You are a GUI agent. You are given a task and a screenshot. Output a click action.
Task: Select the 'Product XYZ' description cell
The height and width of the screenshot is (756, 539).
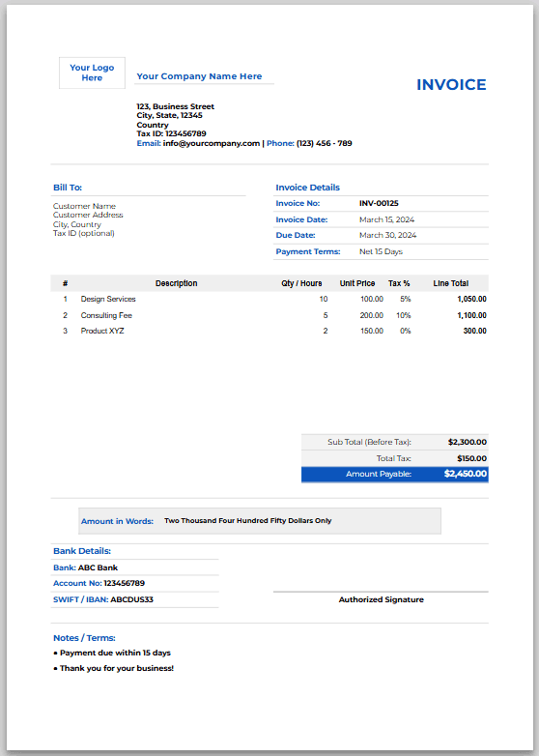point(102,331)
